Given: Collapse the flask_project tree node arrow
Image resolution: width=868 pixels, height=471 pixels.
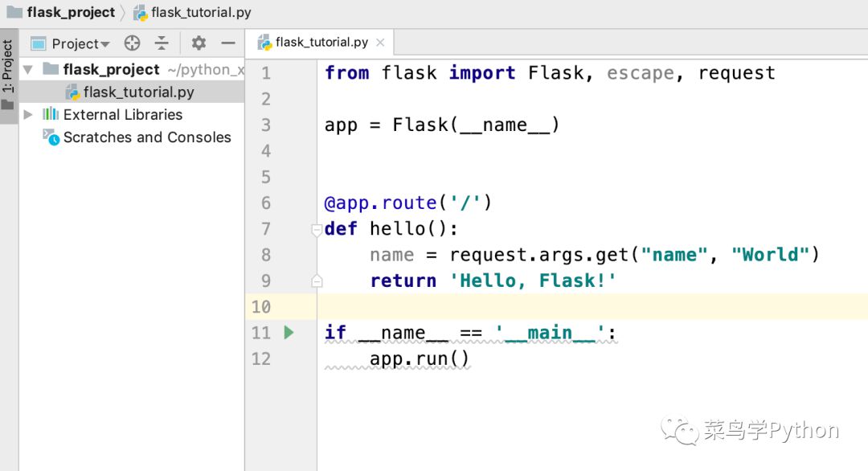Looking at the screenshot, I should tap(28, 70).
